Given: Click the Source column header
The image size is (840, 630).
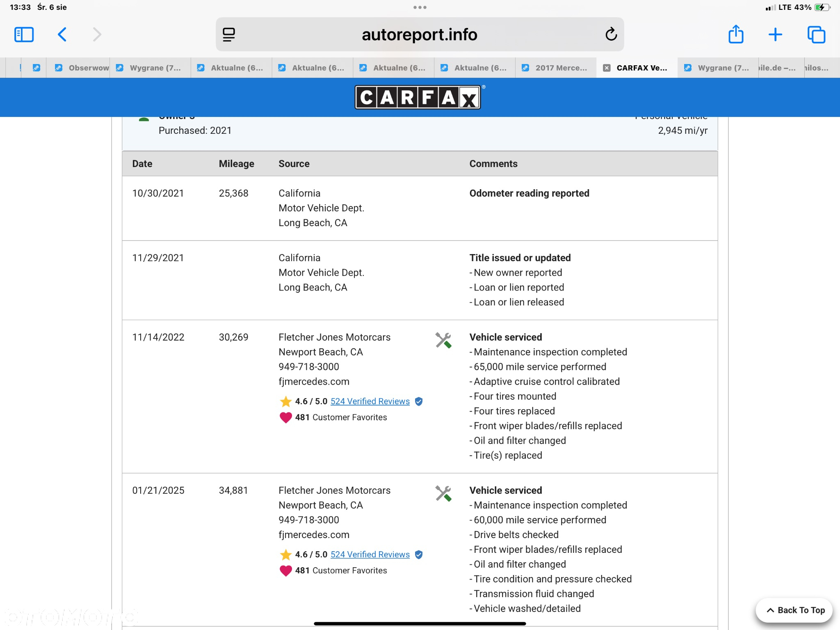Looking at the screenshot, I should coord(294,164).
